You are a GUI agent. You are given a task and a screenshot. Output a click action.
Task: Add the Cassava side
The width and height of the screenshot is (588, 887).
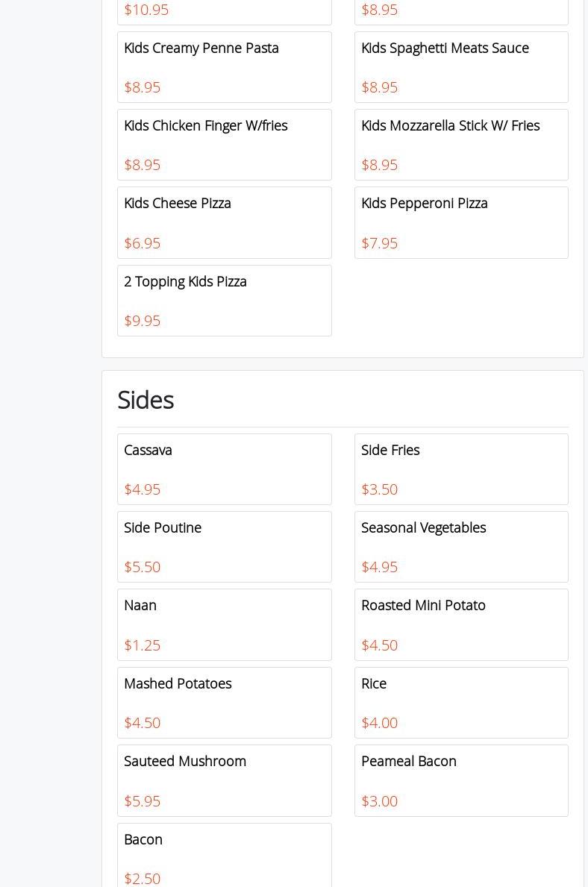coord(224,469)
